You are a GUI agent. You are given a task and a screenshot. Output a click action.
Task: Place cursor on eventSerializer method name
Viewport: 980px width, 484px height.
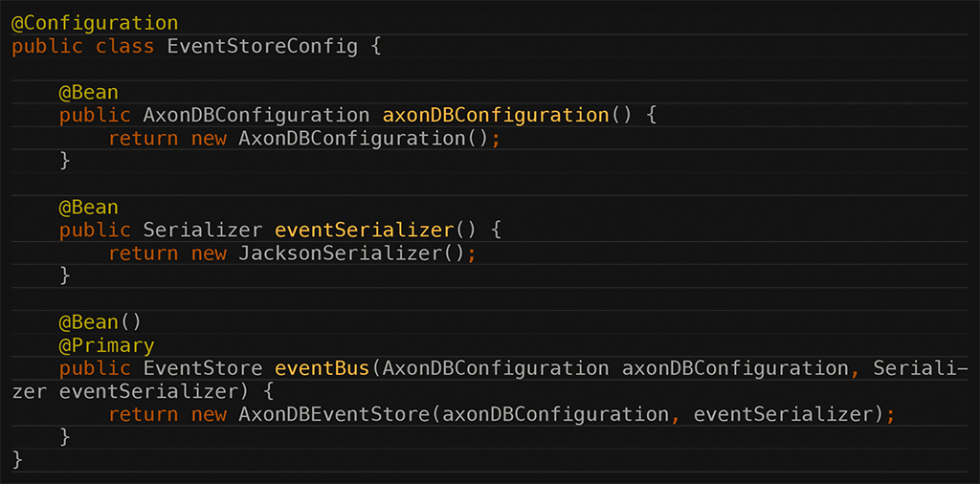click(365, 231)
